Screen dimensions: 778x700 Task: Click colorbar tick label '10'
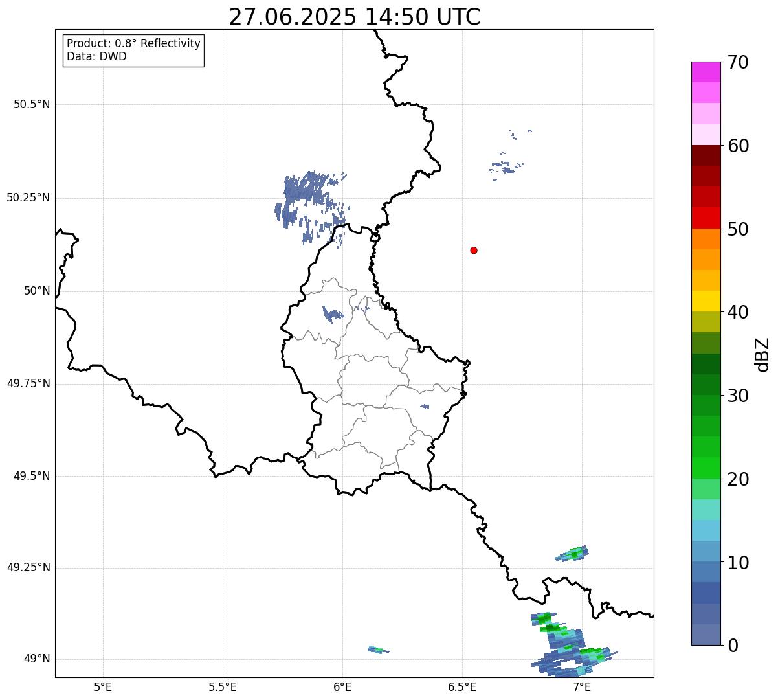738,563
